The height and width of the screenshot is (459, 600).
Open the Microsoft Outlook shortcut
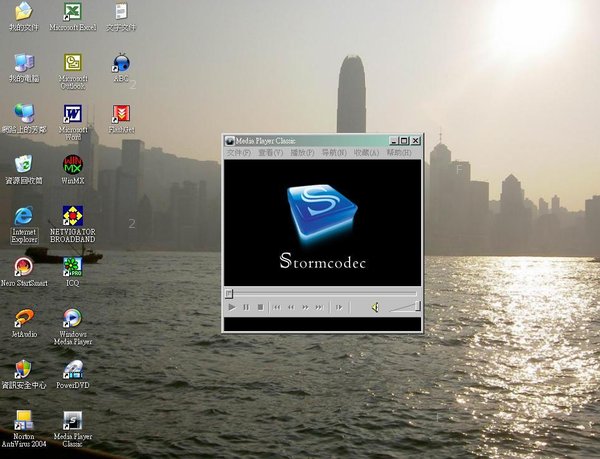(x=73, y=71)
